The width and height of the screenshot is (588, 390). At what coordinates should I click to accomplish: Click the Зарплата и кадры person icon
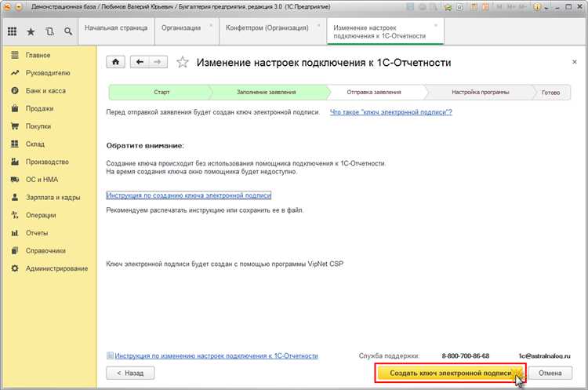[15, 197]
